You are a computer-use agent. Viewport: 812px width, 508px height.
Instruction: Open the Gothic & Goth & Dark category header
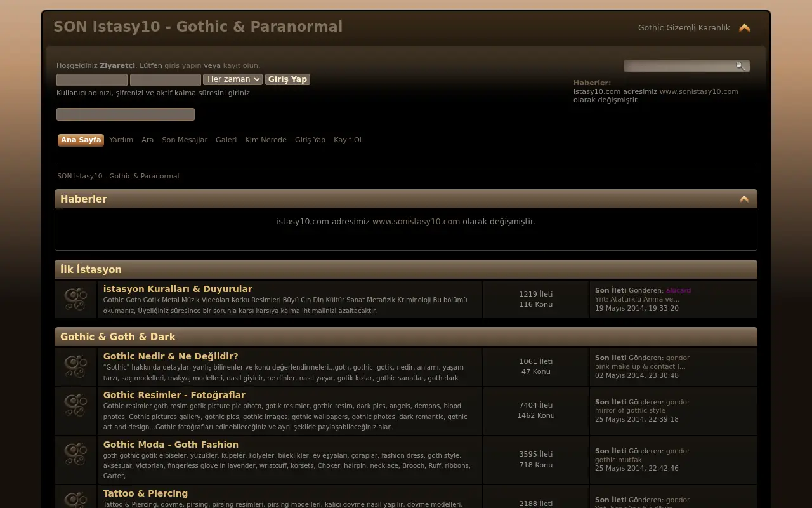click(x=118, y=337)
